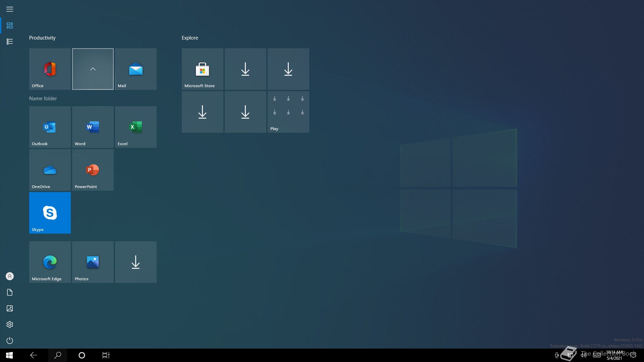
Task: Expand the Start hamburger menu
Action: coord(10,9)
